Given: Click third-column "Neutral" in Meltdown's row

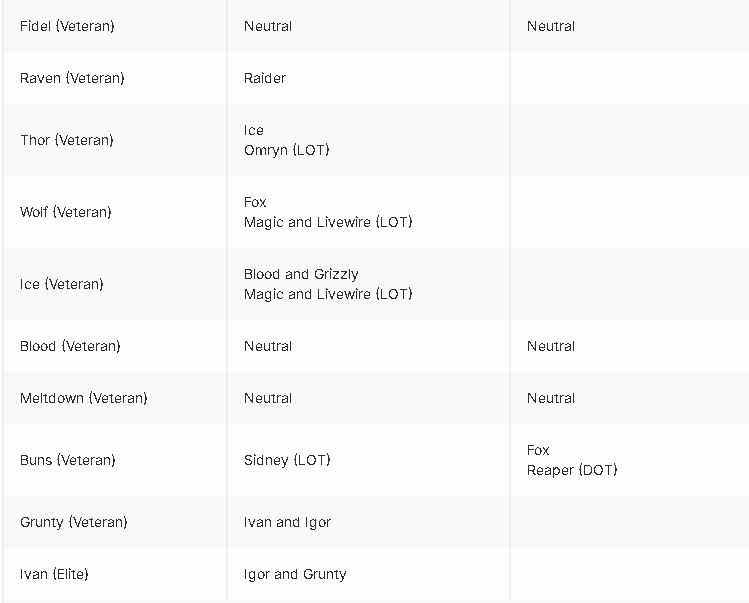Looking at the screenshot, I should [x=551, y=398].
